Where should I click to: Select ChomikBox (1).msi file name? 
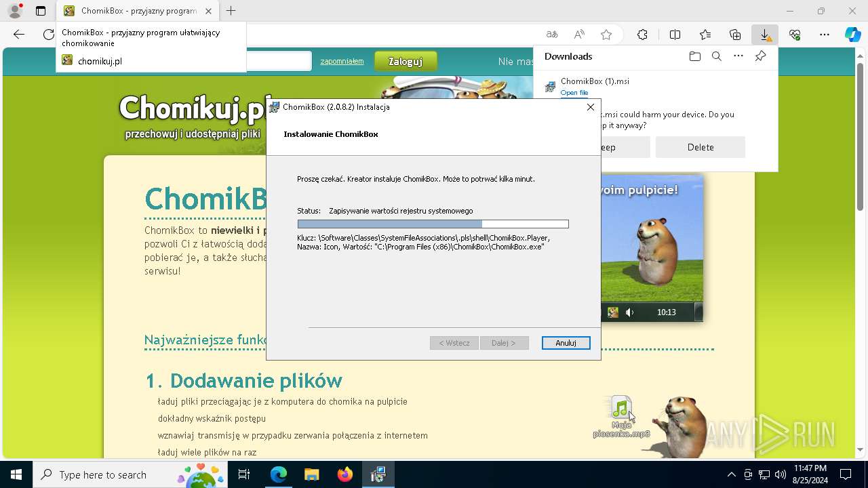tap(595, 81)
